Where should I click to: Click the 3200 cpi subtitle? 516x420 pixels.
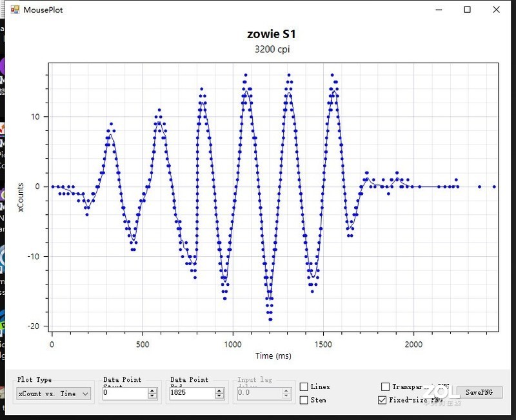point(272,50)
